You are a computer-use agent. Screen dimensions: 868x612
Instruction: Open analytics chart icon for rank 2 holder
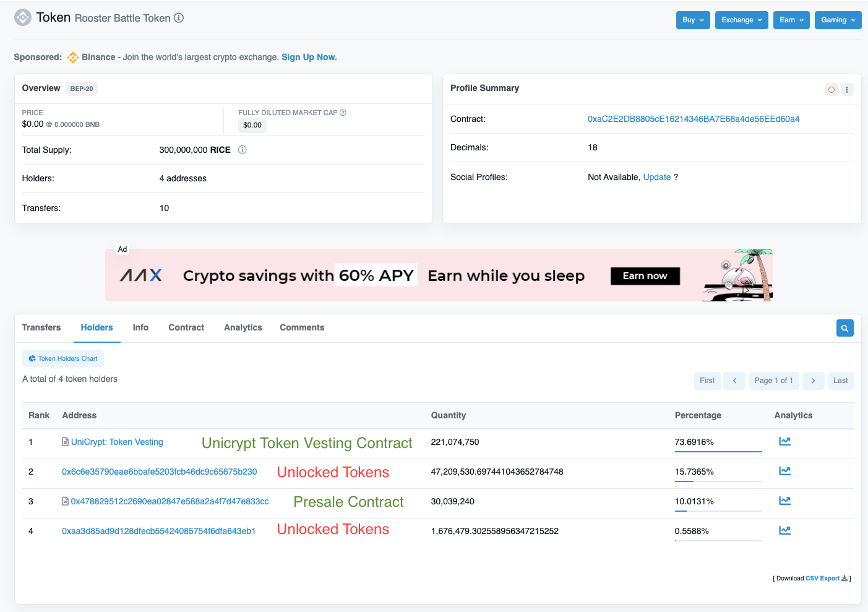pyautogui.click(x=784, y=471)
